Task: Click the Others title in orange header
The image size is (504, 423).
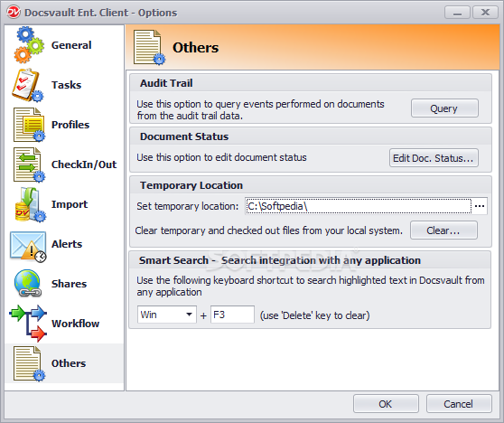Action: (x=196, y=48)
